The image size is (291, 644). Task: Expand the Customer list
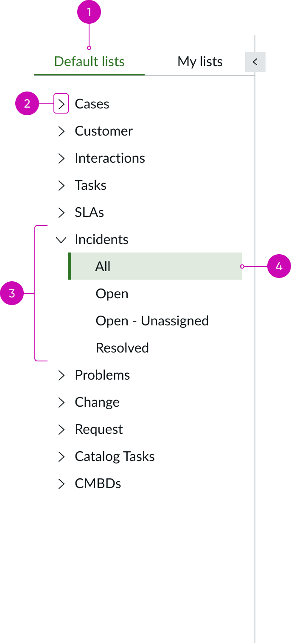(x=62, y=131)
